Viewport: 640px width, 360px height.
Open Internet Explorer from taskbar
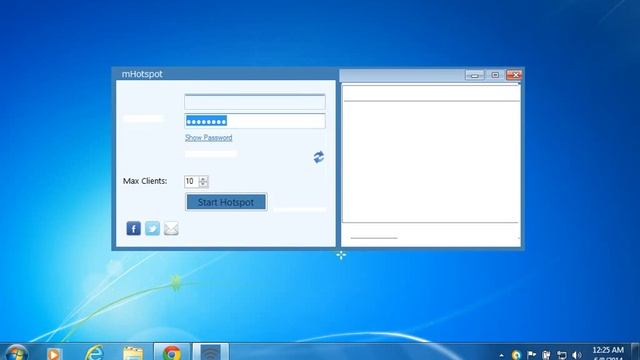pyautogui.click(x=94, y=353)
